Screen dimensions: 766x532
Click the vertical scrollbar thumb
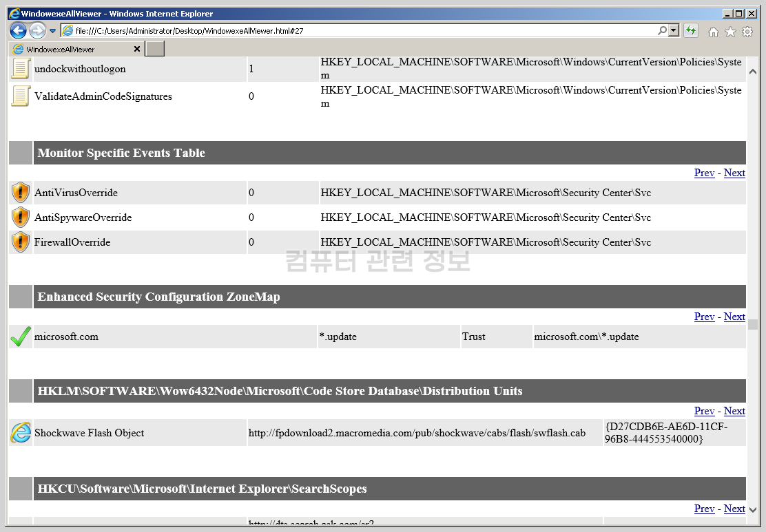[753, 325]
